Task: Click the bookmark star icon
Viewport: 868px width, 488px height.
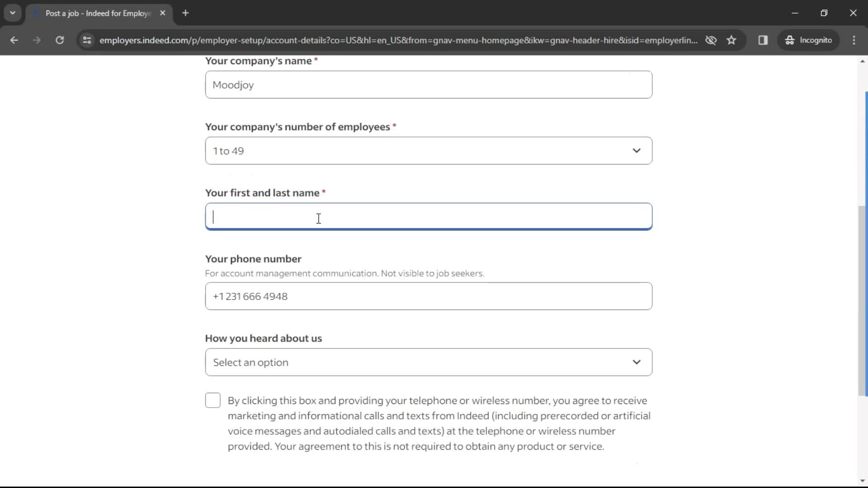Action: click(x=732, y=40)
